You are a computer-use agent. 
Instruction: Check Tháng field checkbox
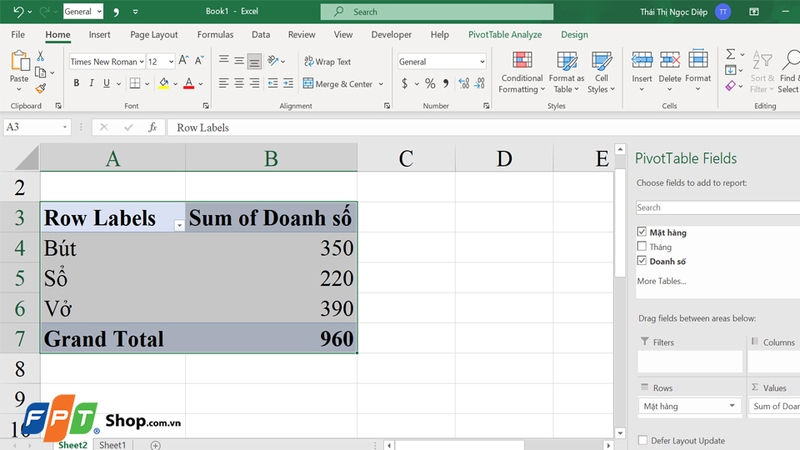(642, 246)
